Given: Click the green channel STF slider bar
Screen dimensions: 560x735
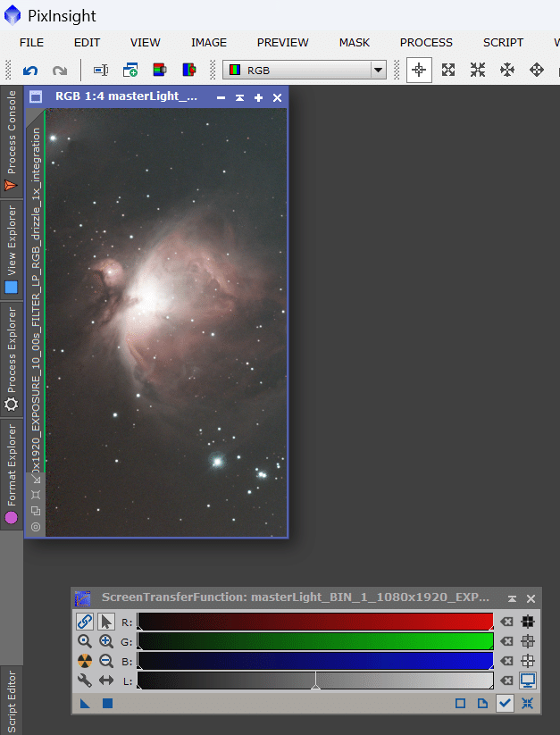Looking at the screenshot, I should pos(315,641).
